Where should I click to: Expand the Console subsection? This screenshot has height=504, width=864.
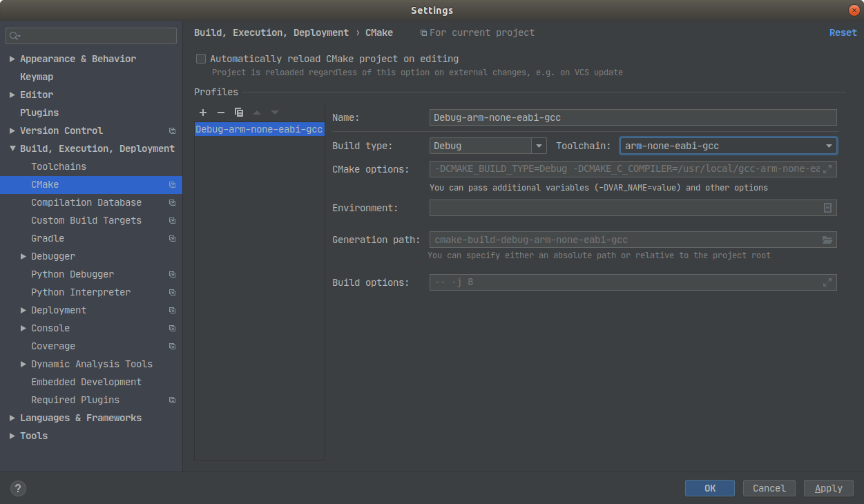pyautogui.click(x=23, y=328)
